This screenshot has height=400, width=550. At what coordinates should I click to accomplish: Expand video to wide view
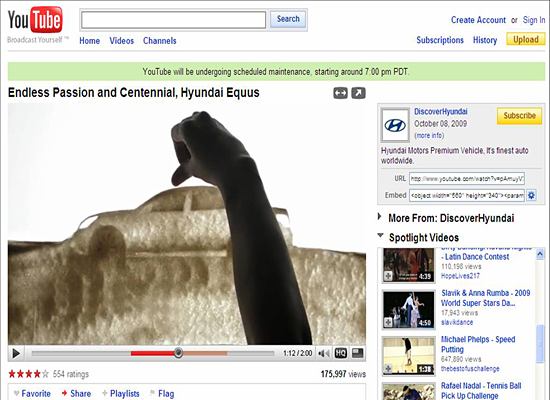(x=340, y=93)
